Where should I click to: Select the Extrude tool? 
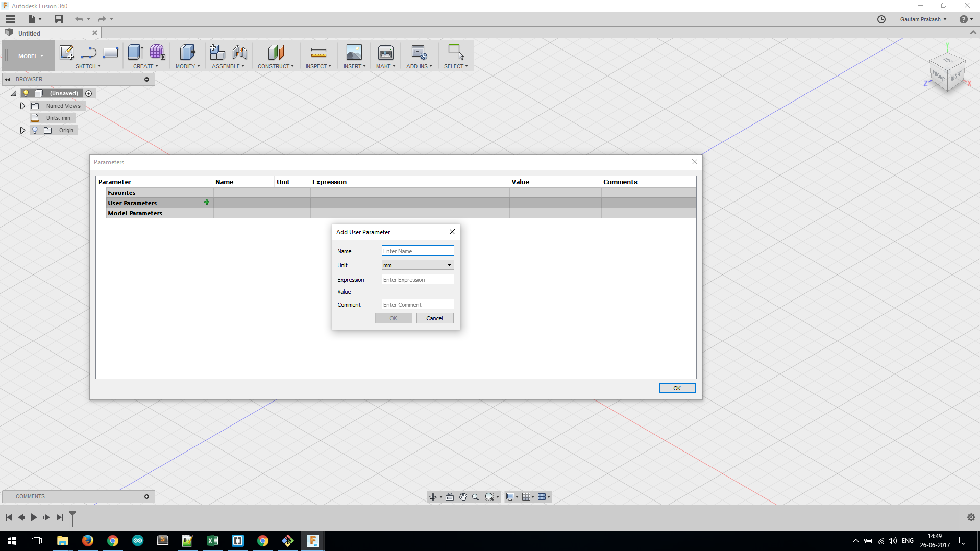click(136, 52)
